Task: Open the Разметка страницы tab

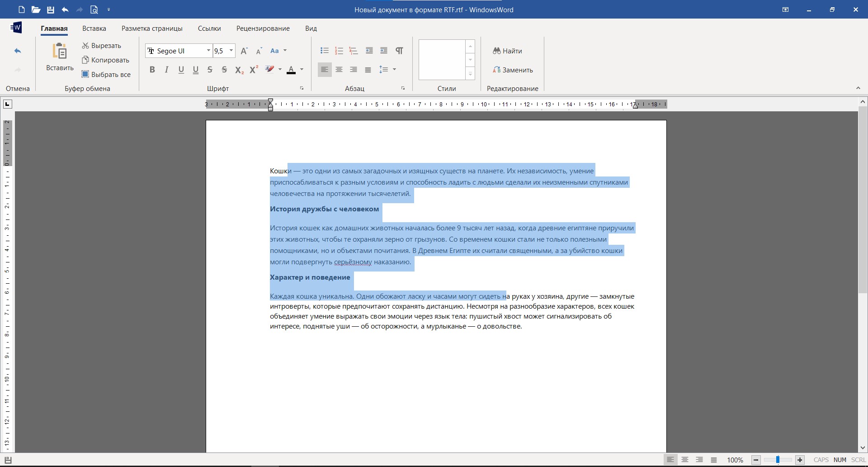Action: pyautogui.click(x=152, y=28)
